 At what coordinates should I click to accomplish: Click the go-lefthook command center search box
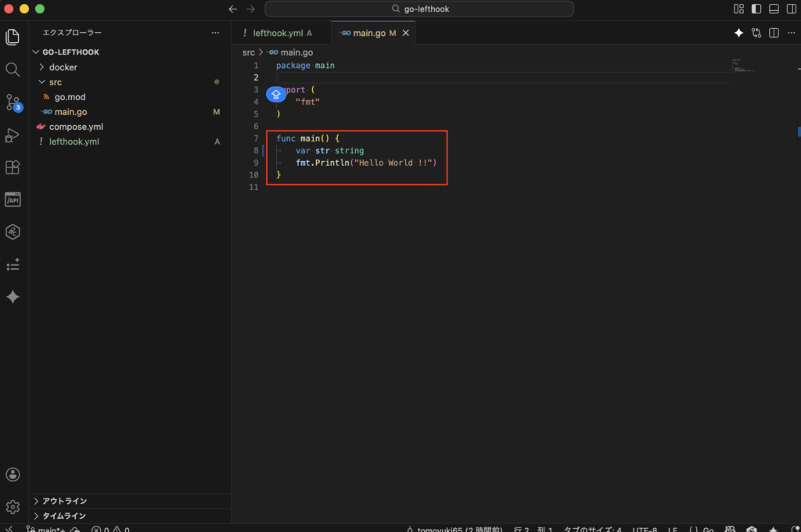pos(419,9)
